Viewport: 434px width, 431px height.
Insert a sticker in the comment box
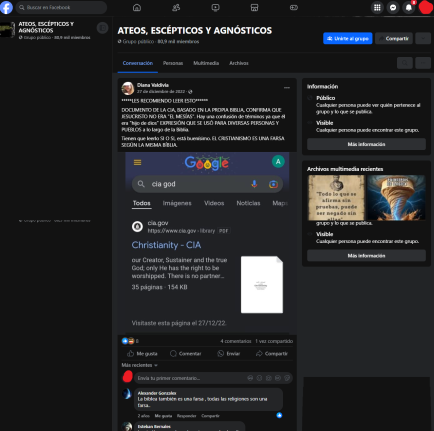tap(287, 378)
